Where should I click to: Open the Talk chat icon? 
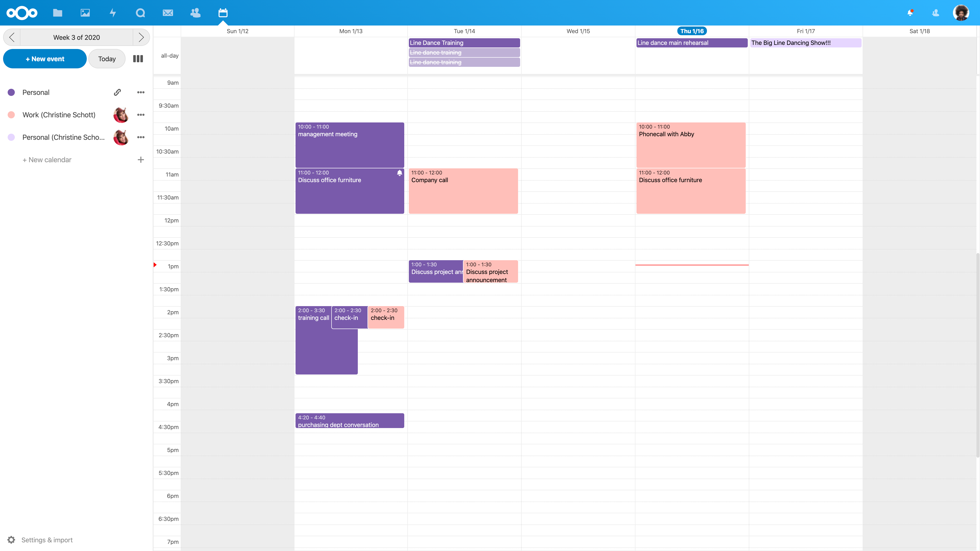tap(140, 13)
